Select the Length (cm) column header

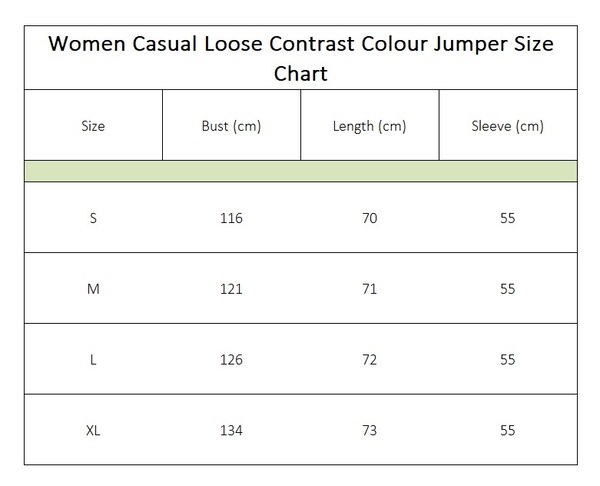pos(370,126)
